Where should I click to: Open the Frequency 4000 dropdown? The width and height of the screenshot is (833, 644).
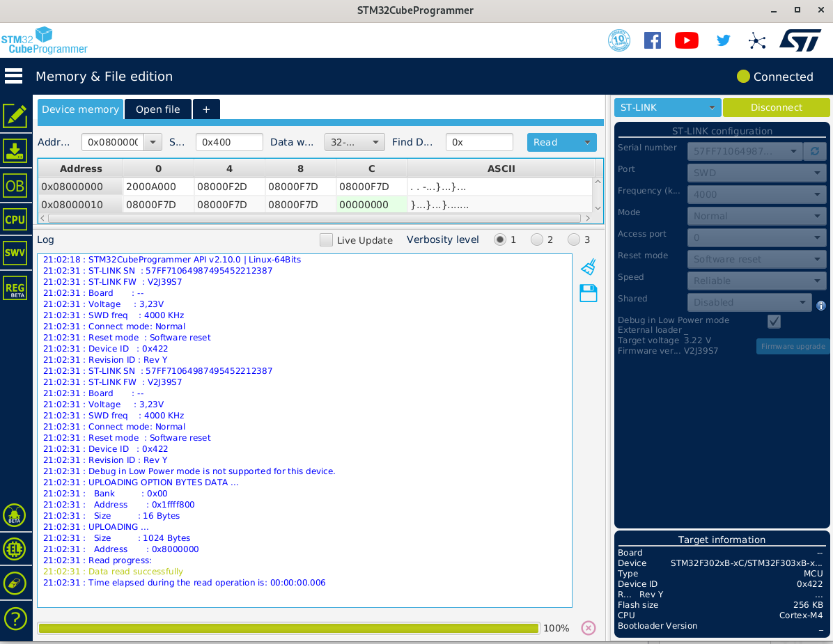tap(756, 194)
